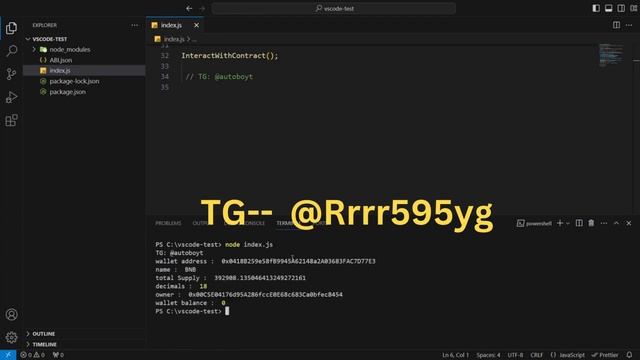Click the terminal prompt input line
Screen dimensions: 640x360
(x=192, y=311)
